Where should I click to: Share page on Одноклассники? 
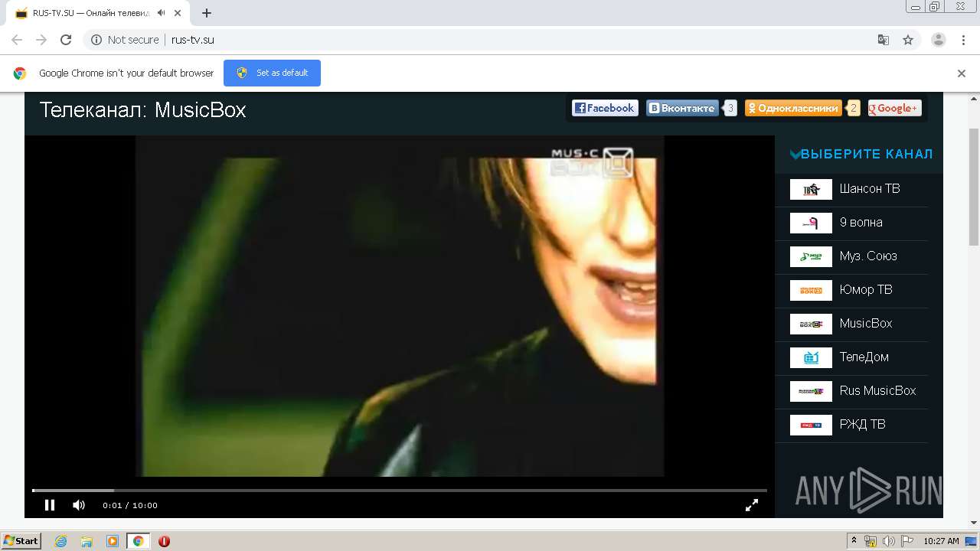coord(793,109)
